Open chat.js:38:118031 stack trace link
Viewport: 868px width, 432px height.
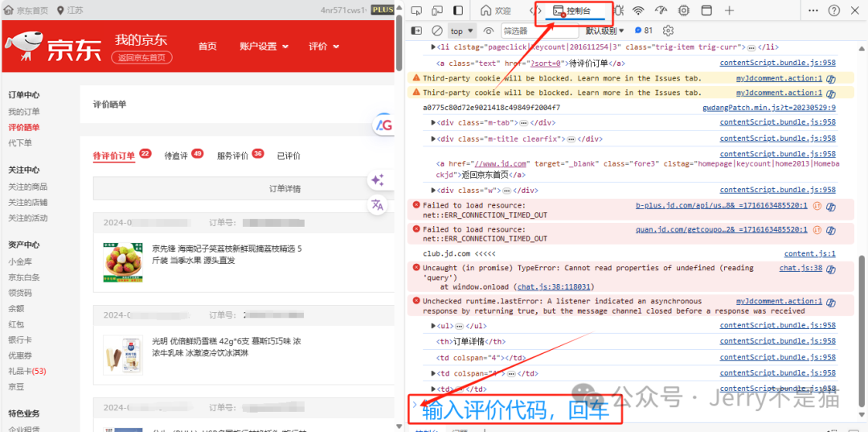554,287
